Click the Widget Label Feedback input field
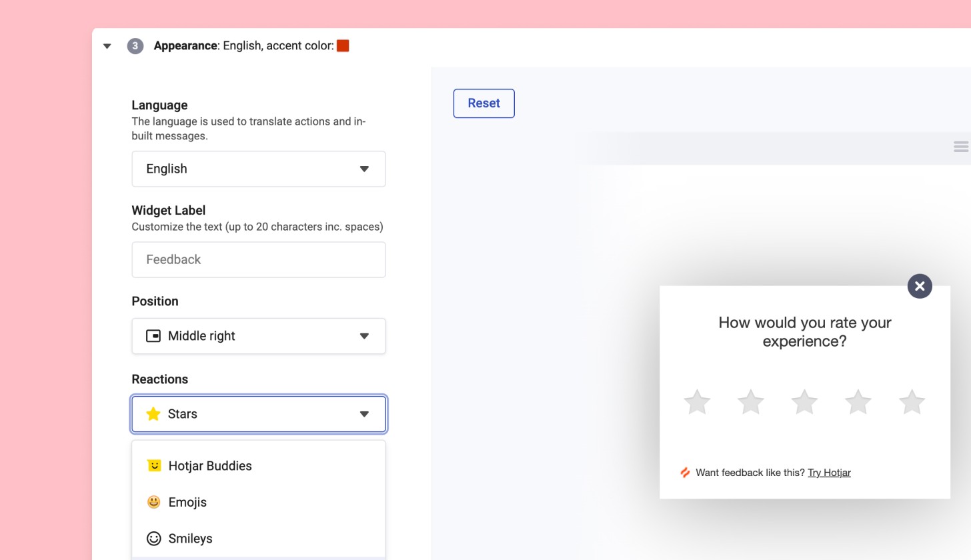This screenshot has height=560, width=971. pos(259,259)
